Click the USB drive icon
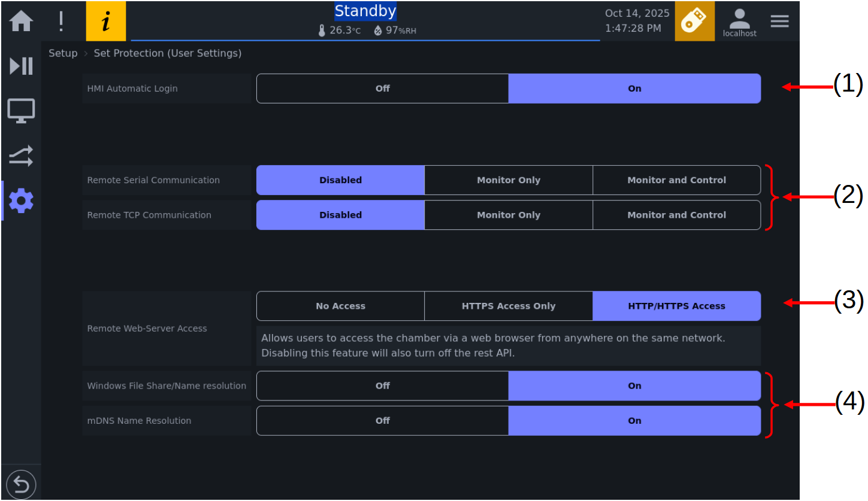The height and width of the screenshot is (501, 868). coord(694,21)
